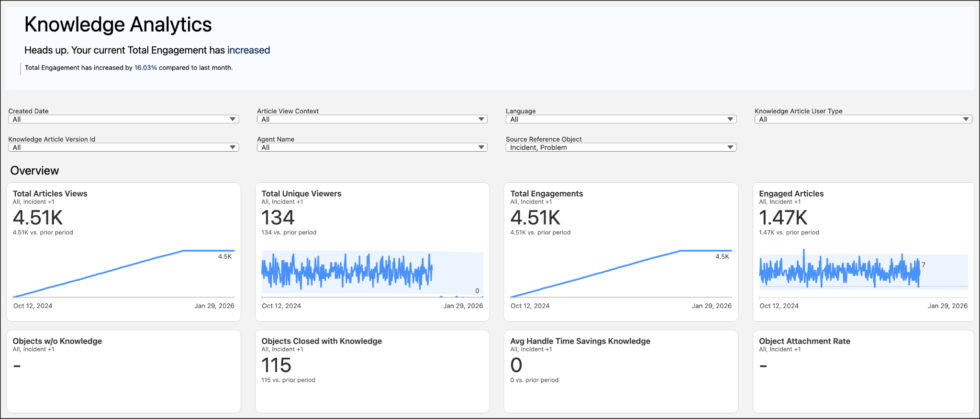
Task: Click the 0 handle time savings value
Action: pos(516,365)
